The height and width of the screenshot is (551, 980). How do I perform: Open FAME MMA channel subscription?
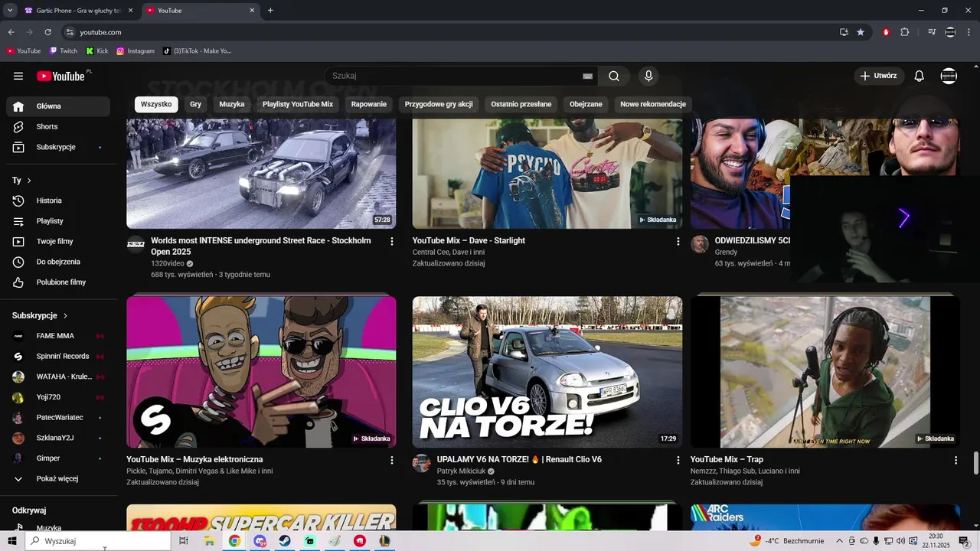point(58,336)
